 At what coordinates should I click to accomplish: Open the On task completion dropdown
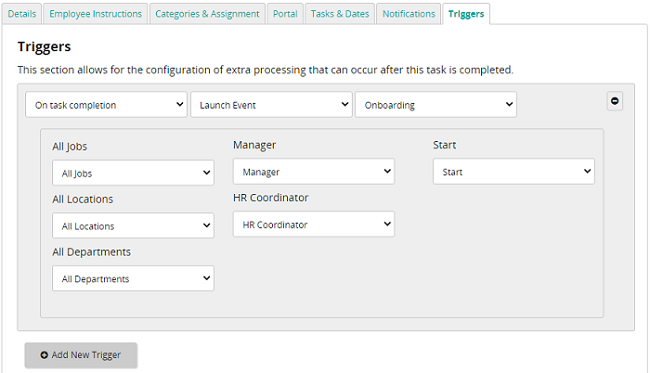[106, 105]
